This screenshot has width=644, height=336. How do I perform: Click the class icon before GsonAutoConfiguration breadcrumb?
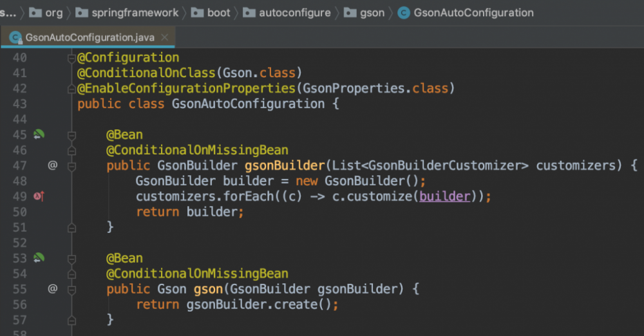[x=404, y=12]
